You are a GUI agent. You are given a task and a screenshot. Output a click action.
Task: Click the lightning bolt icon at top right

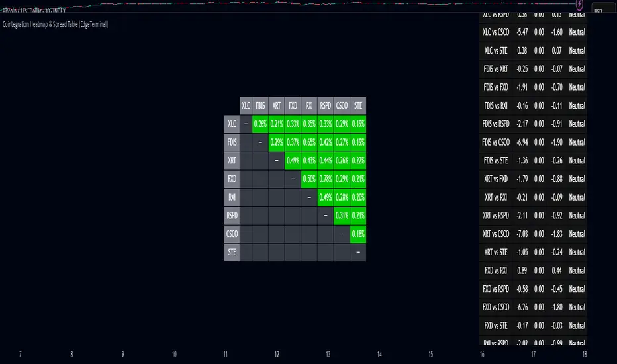click(x=581, y=11)
